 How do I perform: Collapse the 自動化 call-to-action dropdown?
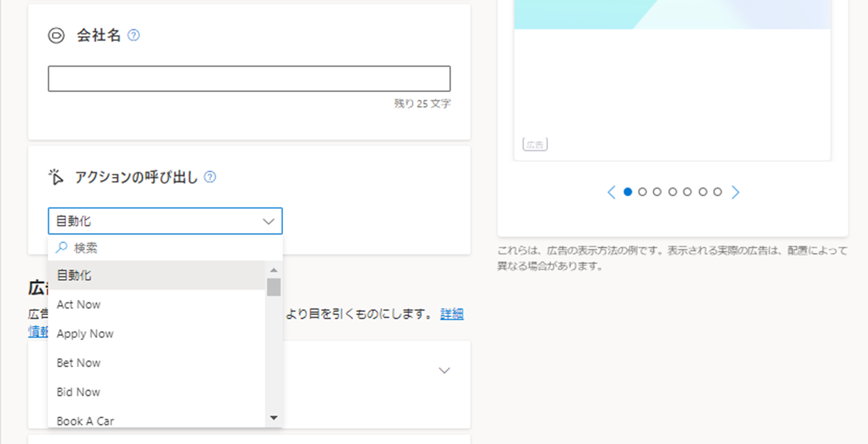click(x=268, y=221)
